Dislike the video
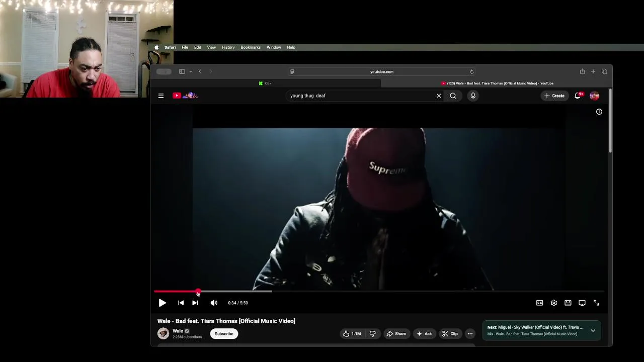 (373, 334)
